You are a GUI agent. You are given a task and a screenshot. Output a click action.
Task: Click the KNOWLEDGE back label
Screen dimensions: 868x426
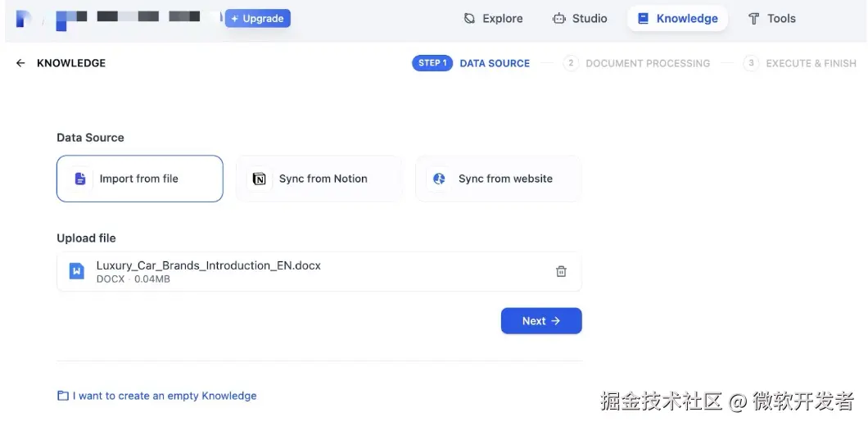point(71,63)
